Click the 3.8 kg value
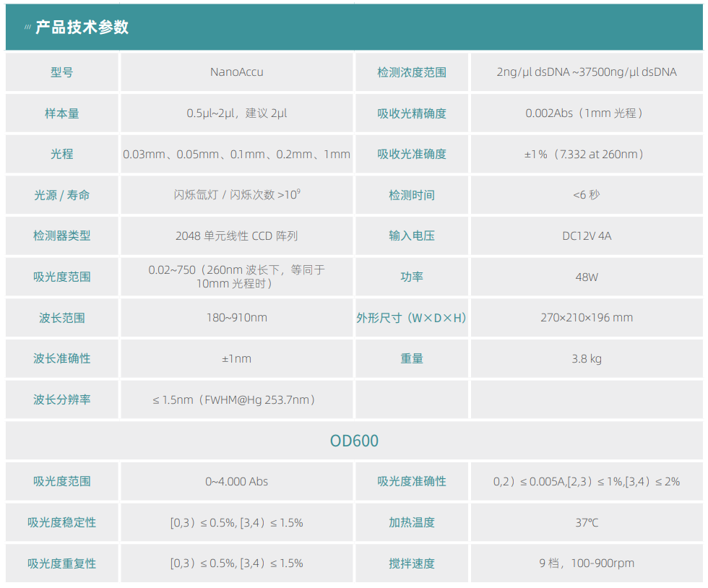The image size is (708, 588). point(587,359)
